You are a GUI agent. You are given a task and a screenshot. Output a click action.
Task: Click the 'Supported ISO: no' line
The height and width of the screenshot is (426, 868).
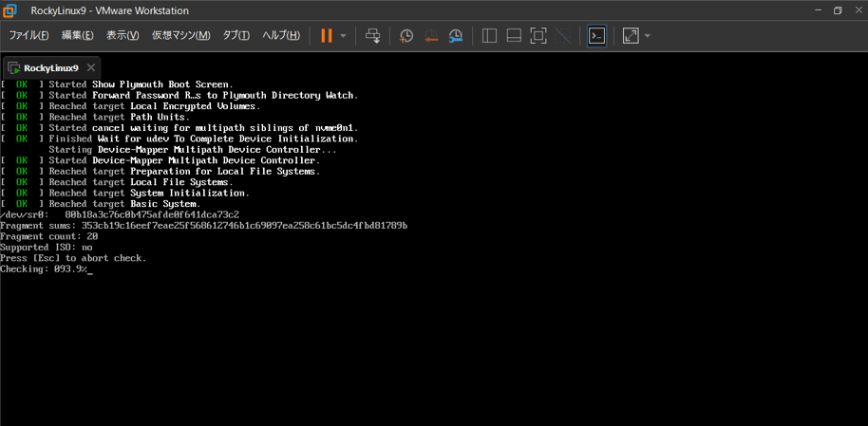tap(47, 248)
